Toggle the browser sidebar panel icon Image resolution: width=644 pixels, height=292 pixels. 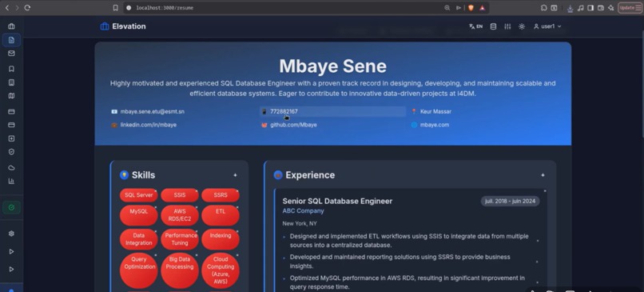[x=590, y=7]
